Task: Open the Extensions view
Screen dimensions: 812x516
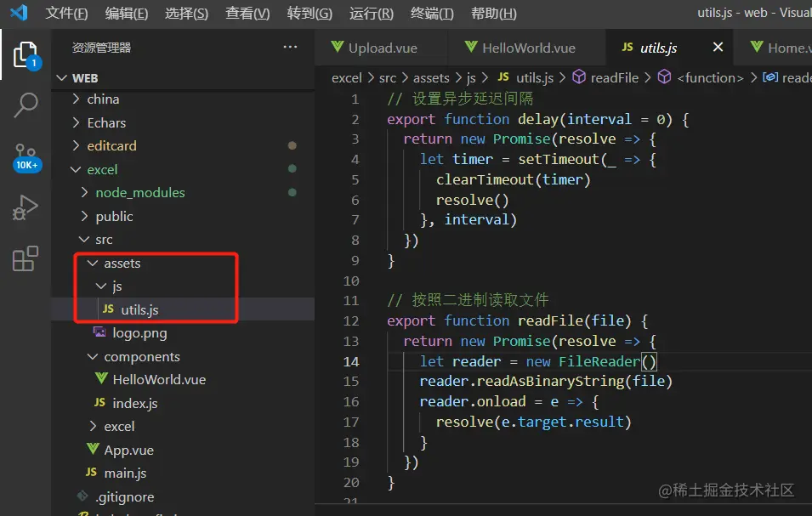Action: [x=25, y=258]
